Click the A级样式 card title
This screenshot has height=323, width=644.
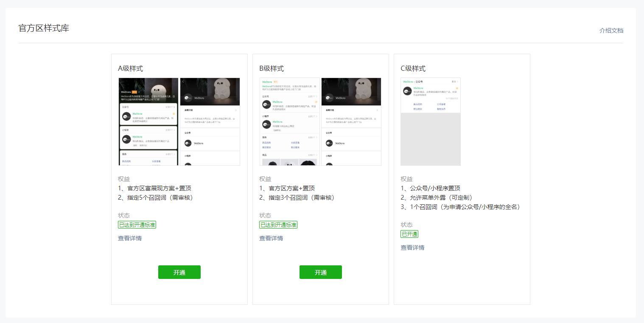pos(130,69)
